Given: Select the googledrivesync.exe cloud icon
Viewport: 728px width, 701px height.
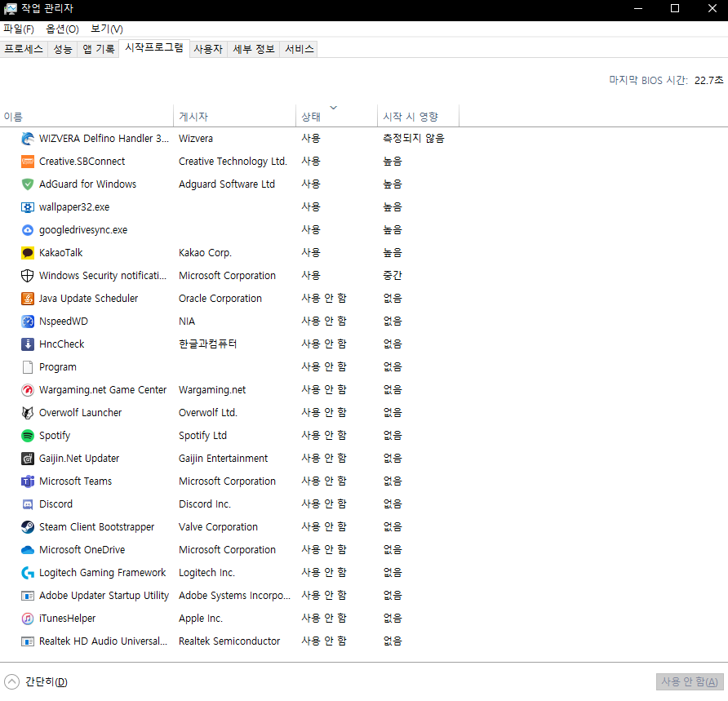Looking at the screenshot, I should pyautogui.click(x=28, y=230).
